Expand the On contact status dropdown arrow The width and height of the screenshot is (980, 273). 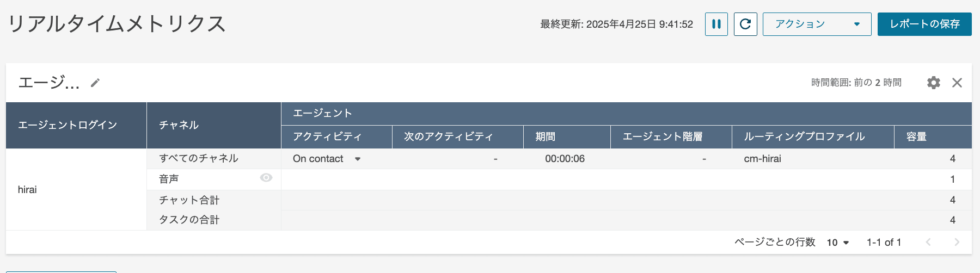[358, 159]
